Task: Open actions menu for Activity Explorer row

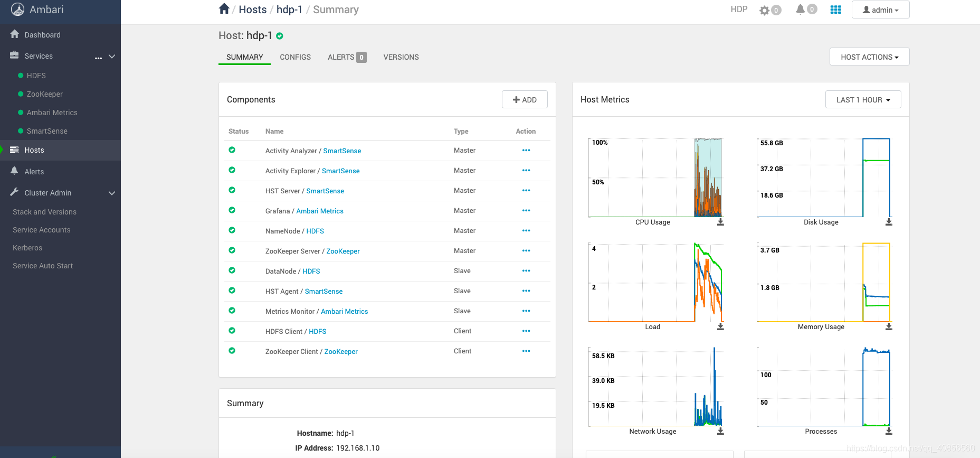Action: point(526,171)
